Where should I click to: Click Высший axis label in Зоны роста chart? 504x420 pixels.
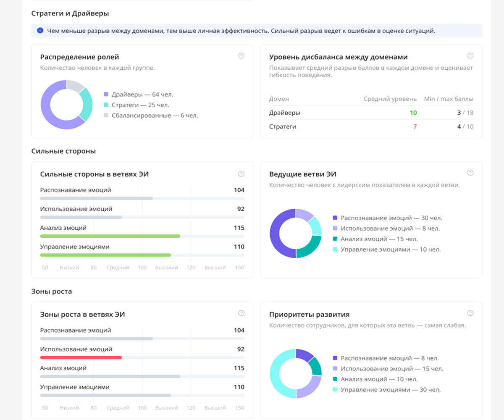click(215, 408)
